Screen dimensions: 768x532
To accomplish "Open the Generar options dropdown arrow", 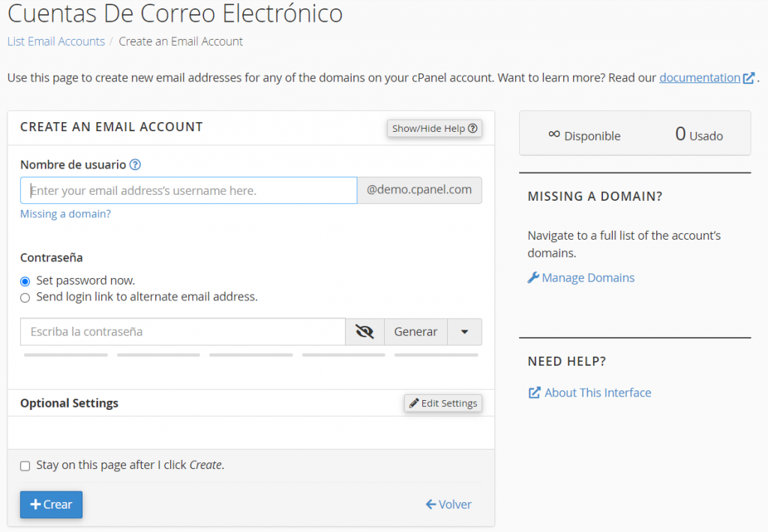I will tap(464, 331).
